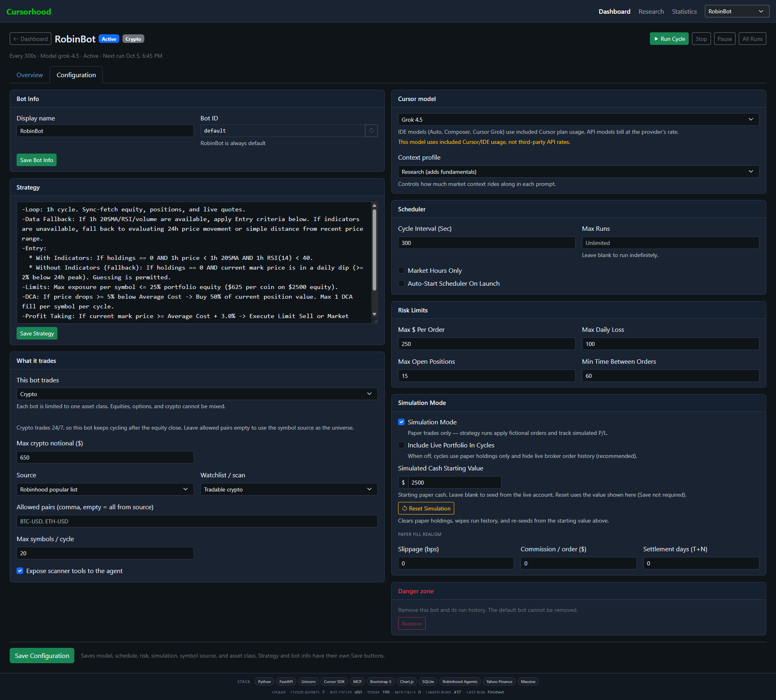
Task: Open the RobinBot selector in top bar
Action: point(737,11)
